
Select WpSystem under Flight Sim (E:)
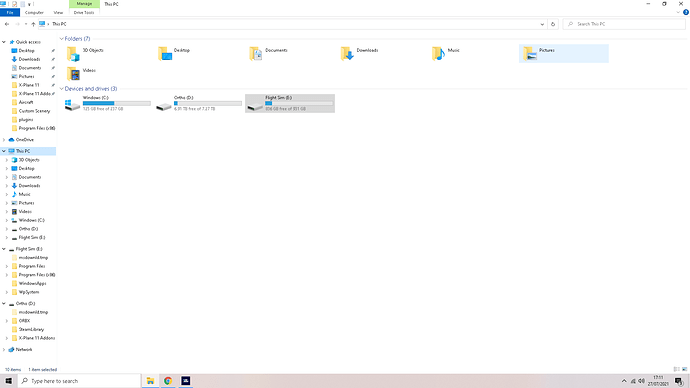29,293
